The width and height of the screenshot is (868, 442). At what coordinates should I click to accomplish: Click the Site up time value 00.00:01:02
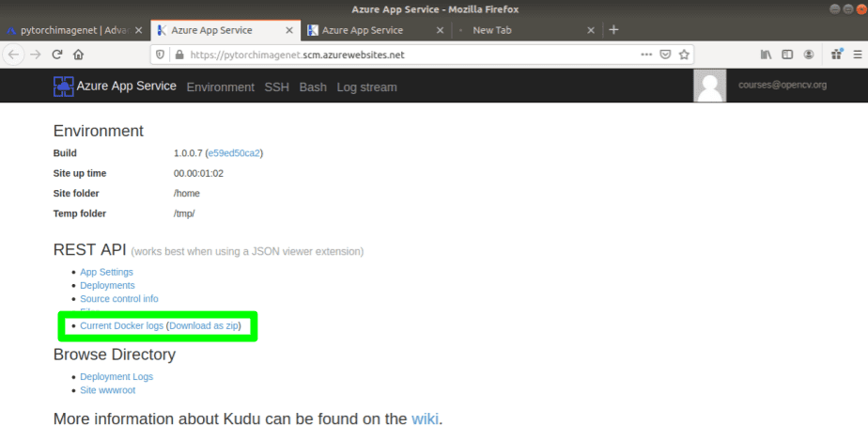[198, 173]
